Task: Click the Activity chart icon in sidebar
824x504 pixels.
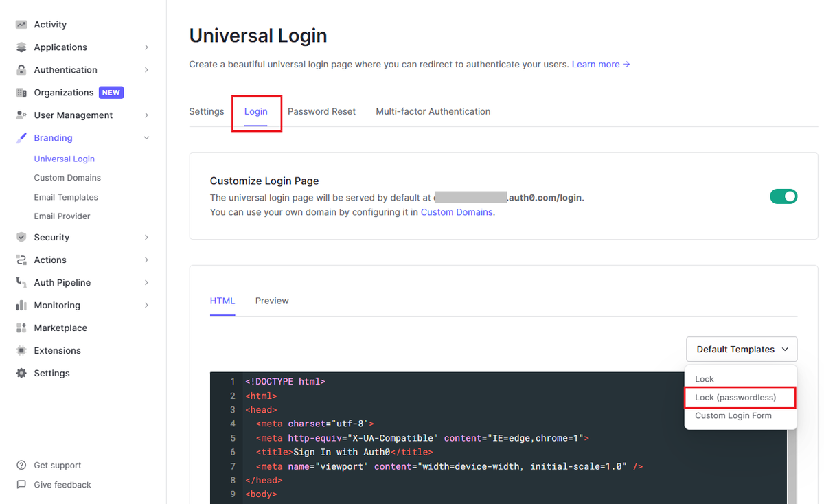Action: (x=21, y=25)
